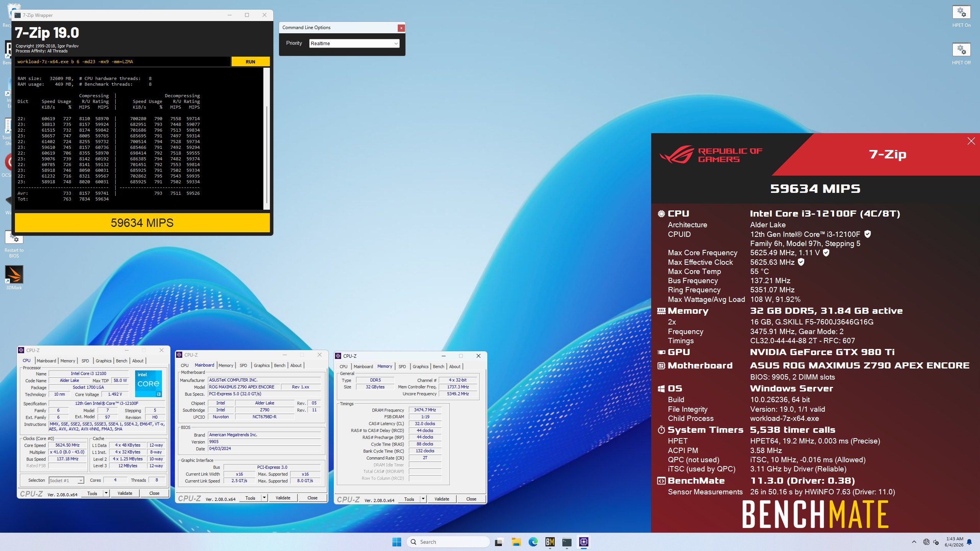Click the taskbar Search box
Viewport: 980px width, 551px height.
point(448,542)
